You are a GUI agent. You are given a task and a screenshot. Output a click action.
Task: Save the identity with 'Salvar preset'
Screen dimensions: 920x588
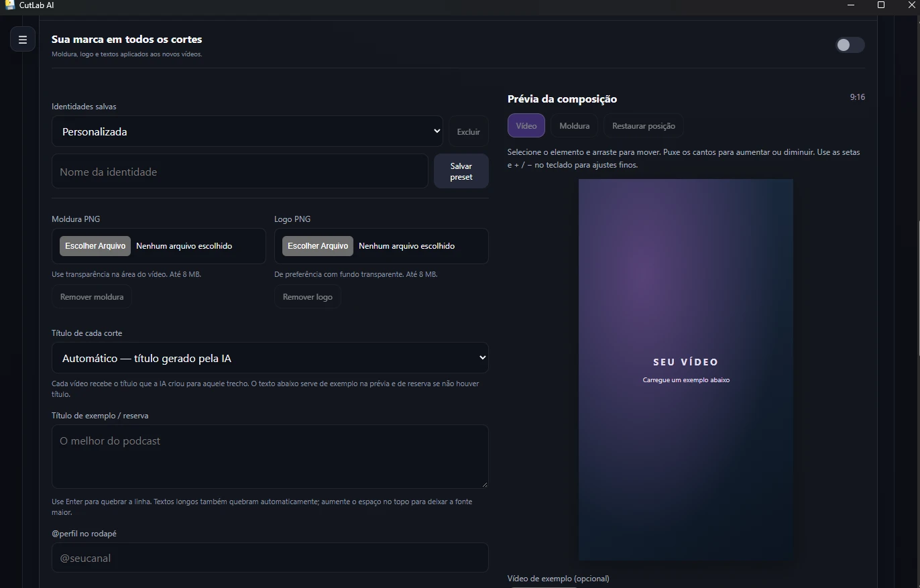461,171
